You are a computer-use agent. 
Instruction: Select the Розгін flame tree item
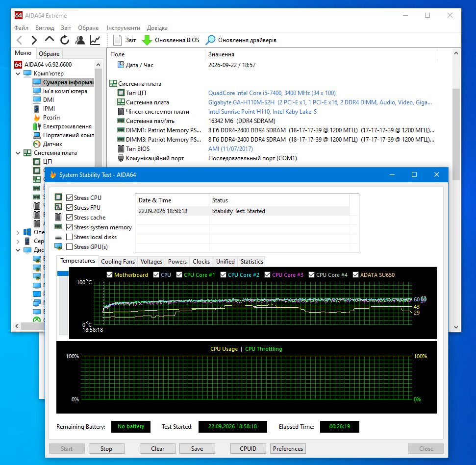click(x=51, y=118)
